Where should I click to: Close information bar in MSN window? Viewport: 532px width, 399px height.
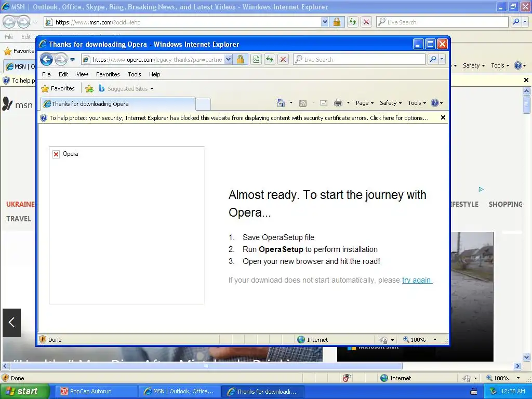tap(526, 80)
